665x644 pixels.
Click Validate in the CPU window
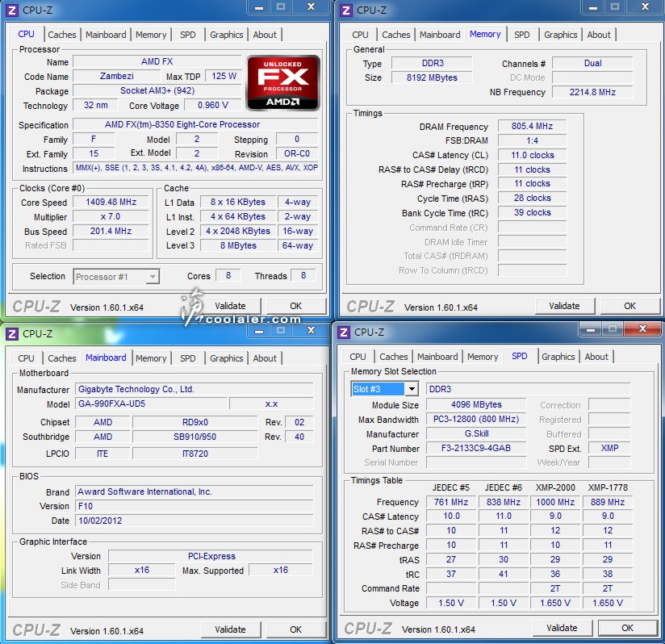click(230, 306)
